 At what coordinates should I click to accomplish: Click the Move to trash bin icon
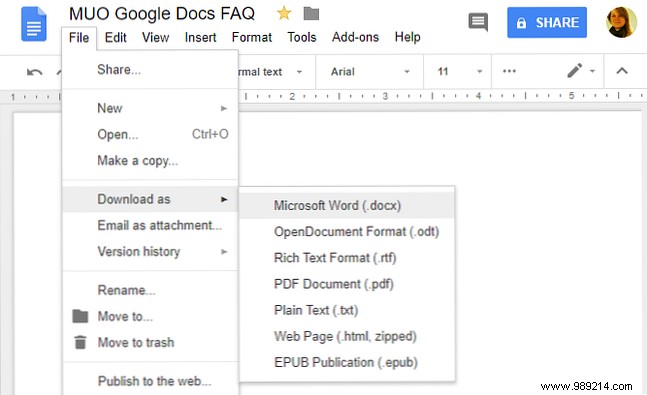click(80, 342)
